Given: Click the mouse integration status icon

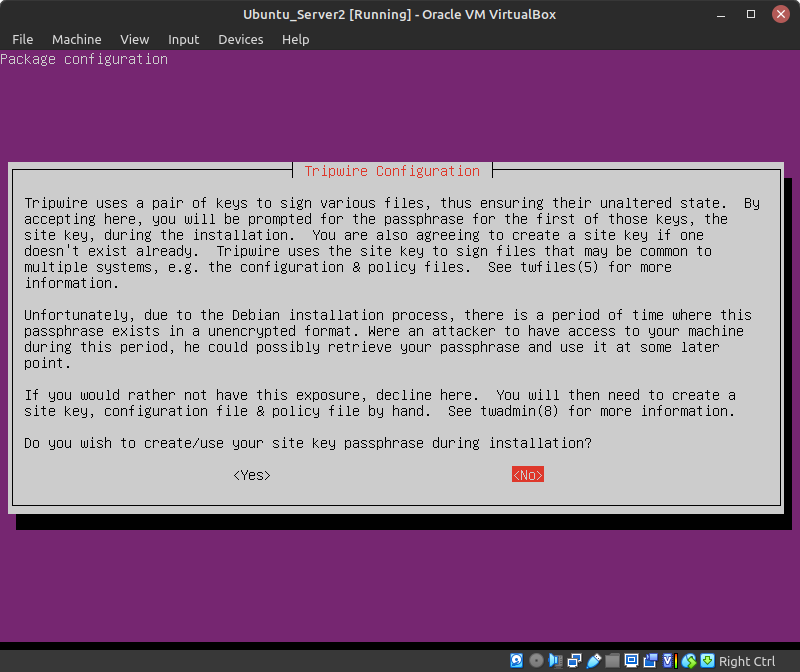Looking at the screenshot, I should (x=689, y=661).
